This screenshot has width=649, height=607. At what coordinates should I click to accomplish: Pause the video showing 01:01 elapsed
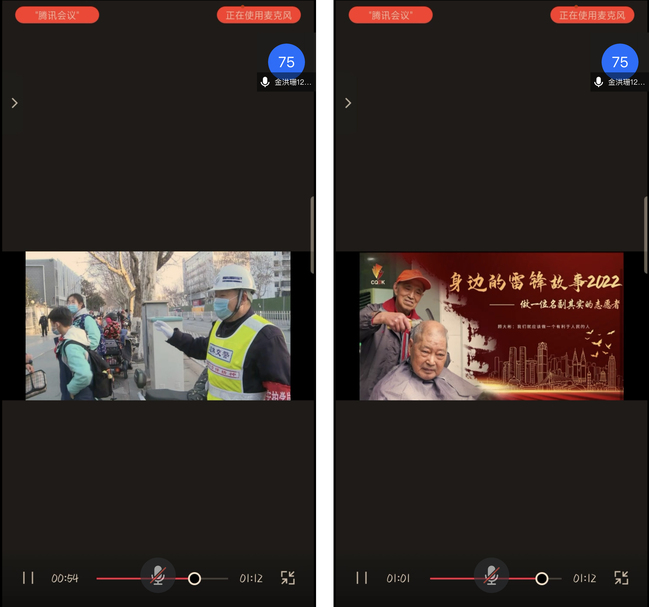click(362, 578)
